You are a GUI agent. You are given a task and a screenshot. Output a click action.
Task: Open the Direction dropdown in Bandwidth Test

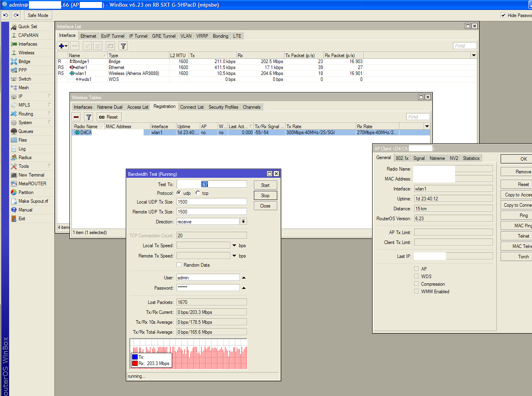point(244,221)
